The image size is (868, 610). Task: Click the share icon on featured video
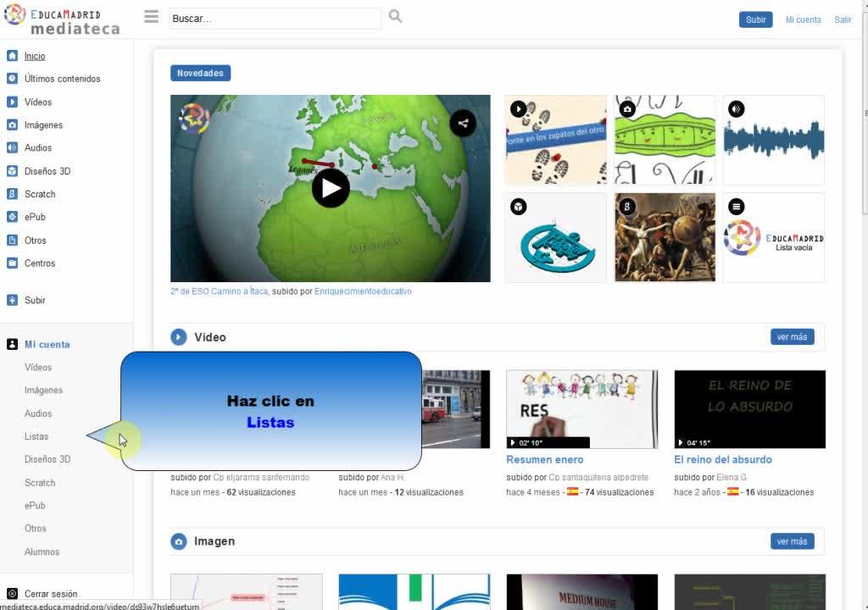[x=463, y=123]
